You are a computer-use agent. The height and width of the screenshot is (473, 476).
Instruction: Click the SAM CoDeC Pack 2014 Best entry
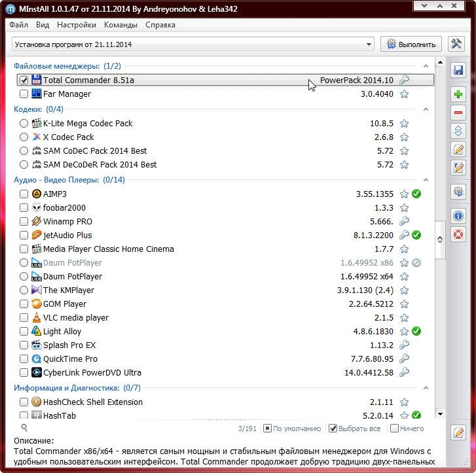point(225,150)
